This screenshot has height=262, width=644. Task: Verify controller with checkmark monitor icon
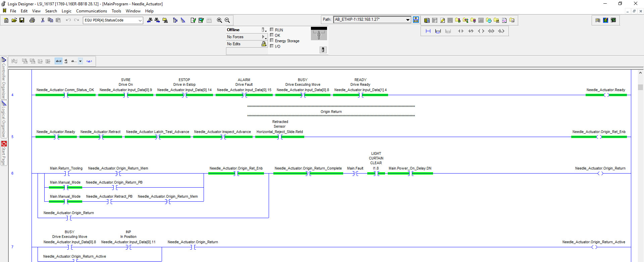tap(201, 20)
